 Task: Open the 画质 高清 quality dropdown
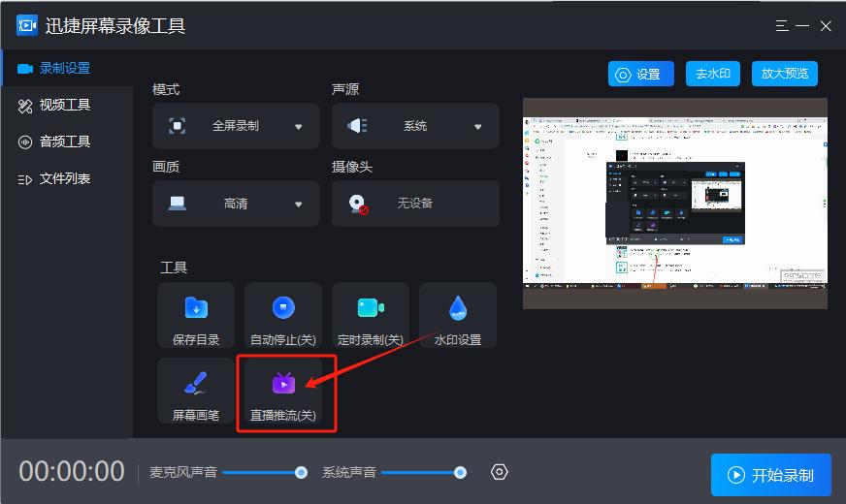tap(236, 204)
